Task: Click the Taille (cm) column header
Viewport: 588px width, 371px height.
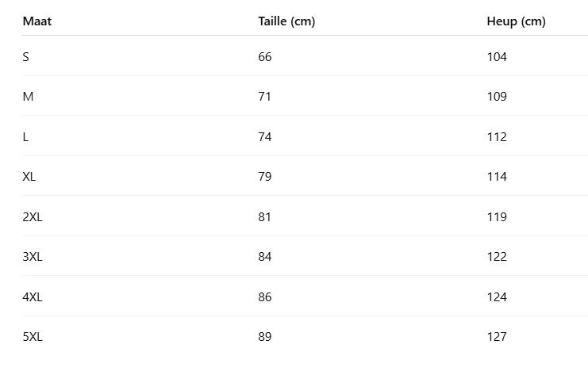Action: click(x=286, y=21)
